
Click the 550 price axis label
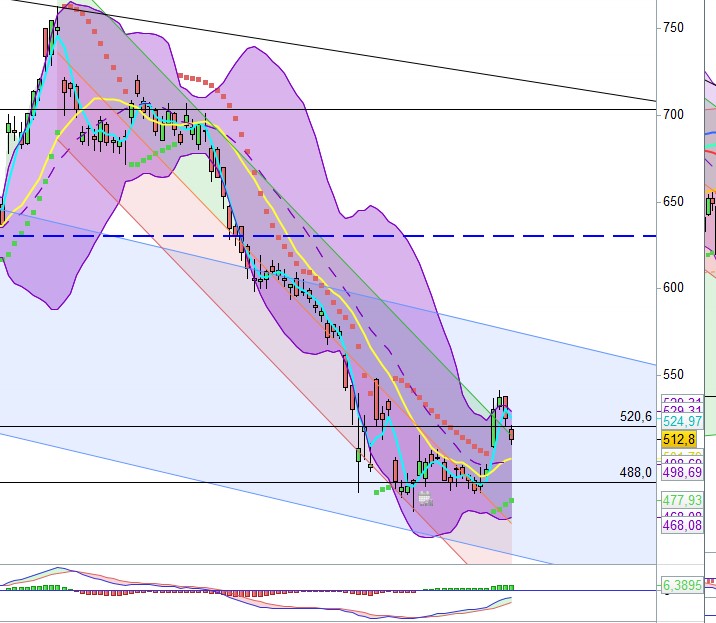tap(674, 375)
